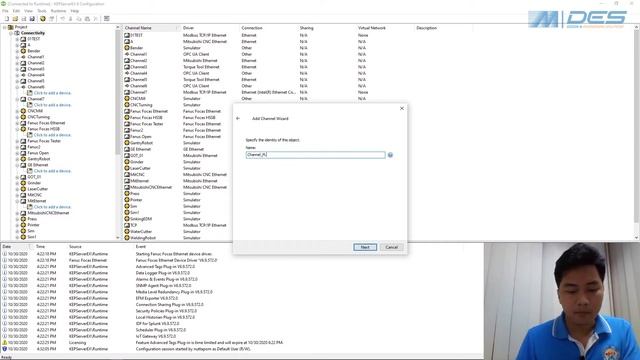Click the help icon beside the Name field
640x360 pixels.
pos(390,155)
